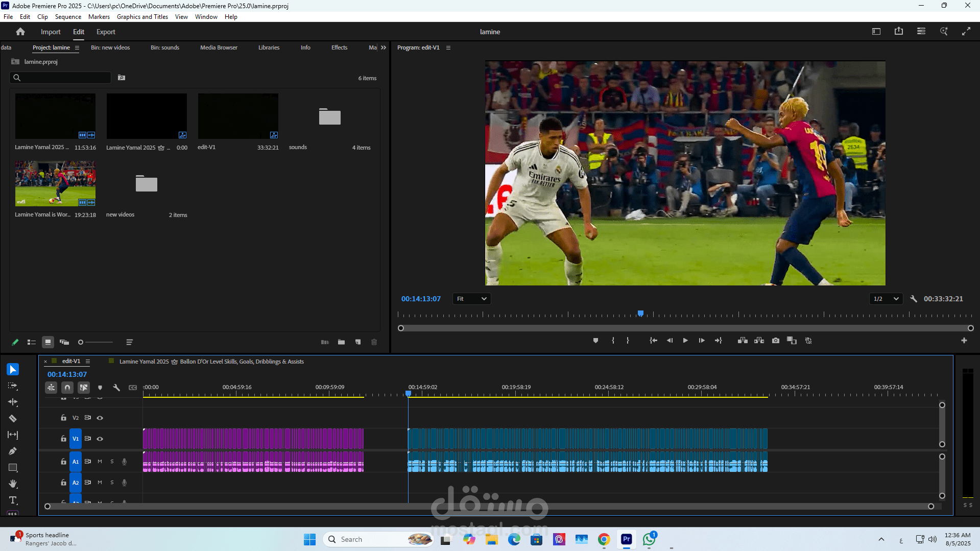Click Lift button in Program monitor

743,341
